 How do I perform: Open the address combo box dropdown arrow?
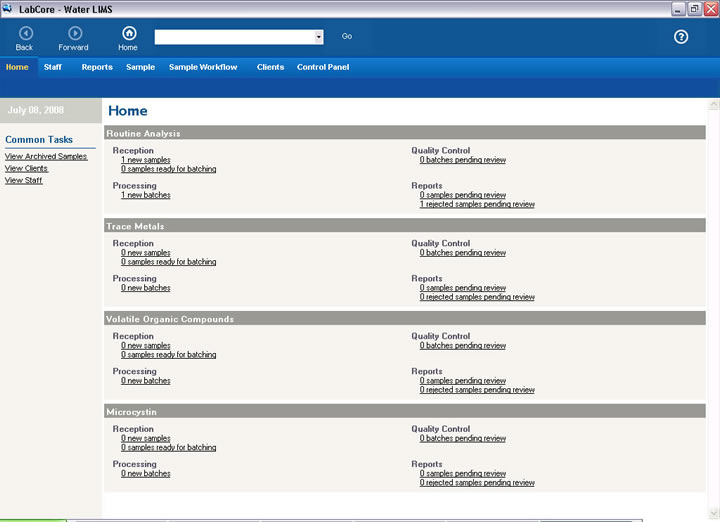319,37
